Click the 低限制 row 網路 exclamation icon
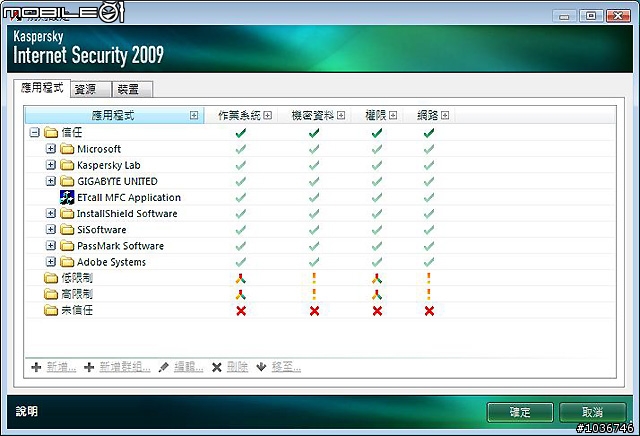The width and height of the screenshot is (640, 436). (429, 278)
